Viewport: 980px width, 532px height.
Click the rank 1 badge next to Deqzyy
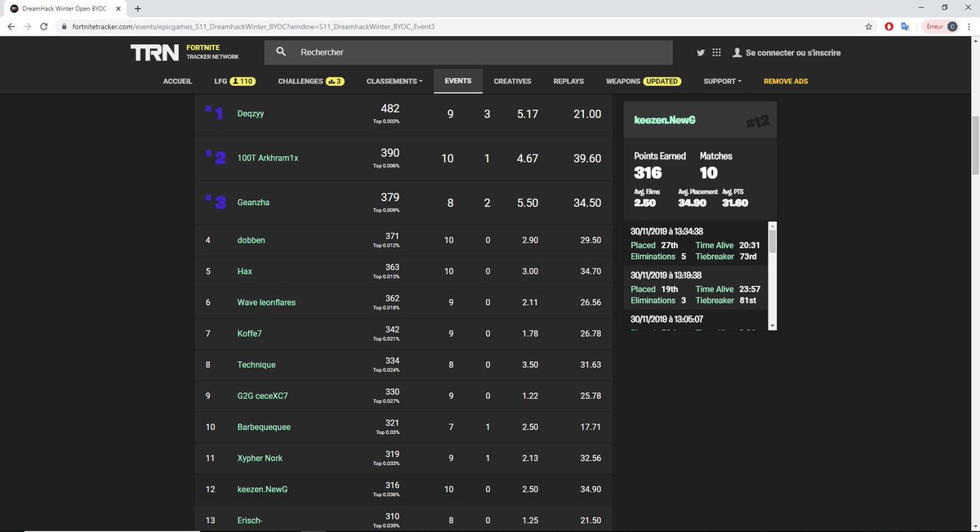point(213,114)
